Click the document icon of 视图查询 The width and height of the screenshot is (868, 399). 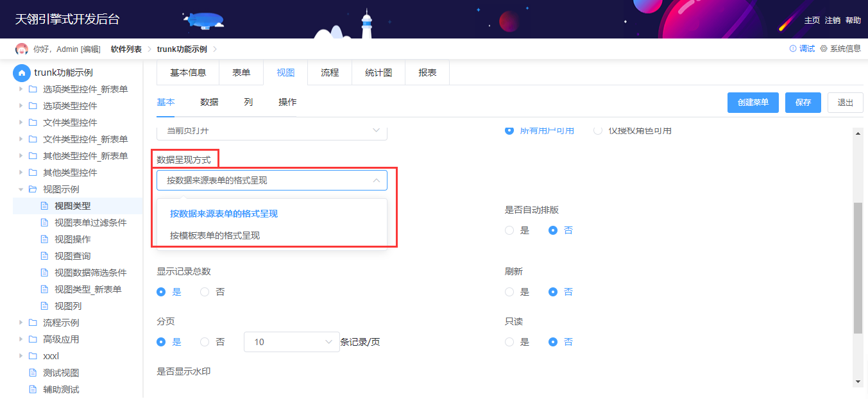tap(44, 256)
